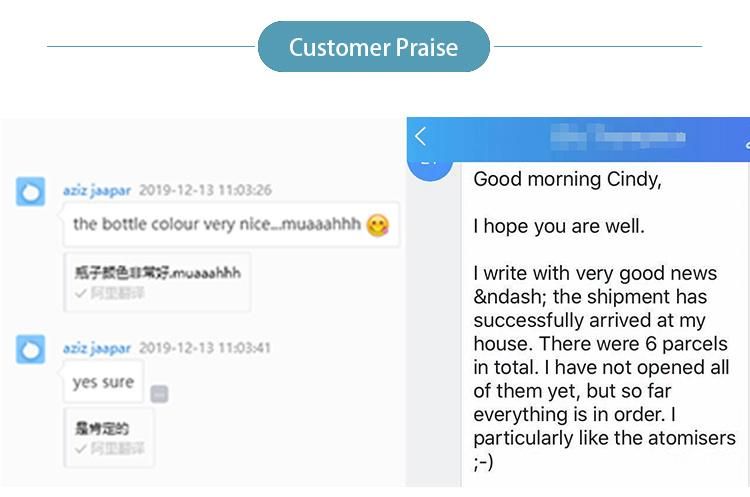
Task: Click the round blue avatar under the header
Action: click(430, 170)
